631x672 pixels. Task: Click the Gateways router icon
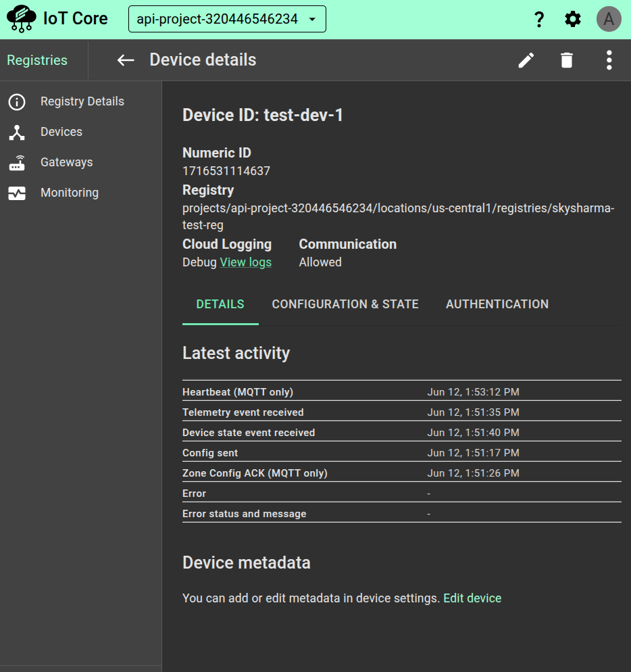[x=17, y=163]
